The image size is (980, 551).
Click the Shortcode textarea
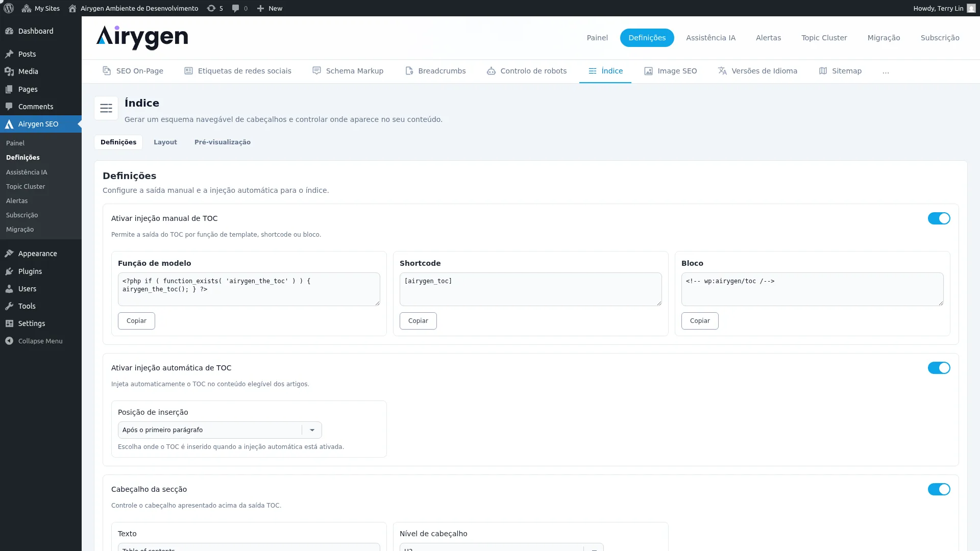click(x=531, y=289)
